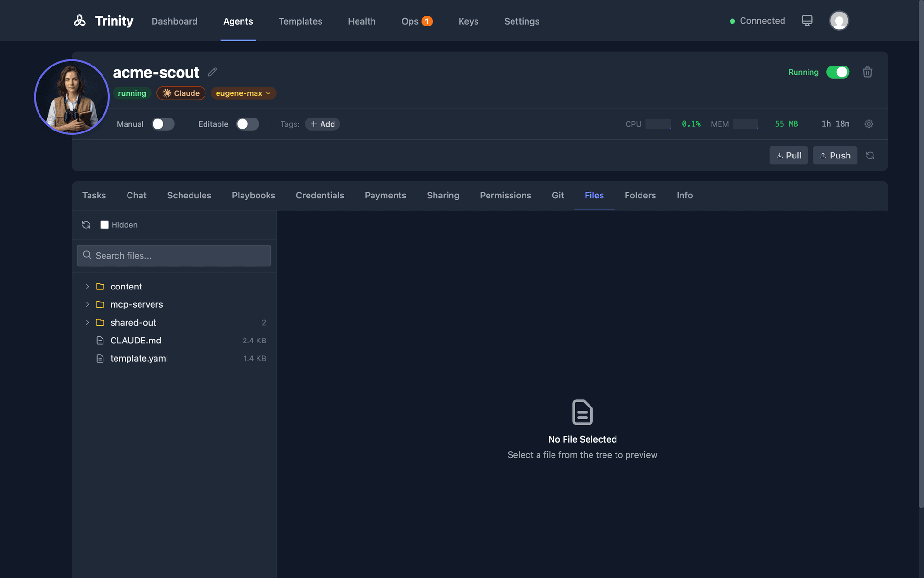Image resolution: width=924 pixels, height=578 pixels.
Task: Expand the shared-out folder
Action: pyautogui.click(x=87, y=322)
